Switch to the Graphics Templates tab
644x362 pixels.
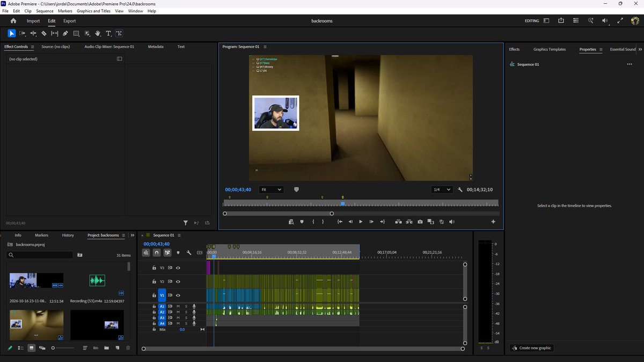550,49
